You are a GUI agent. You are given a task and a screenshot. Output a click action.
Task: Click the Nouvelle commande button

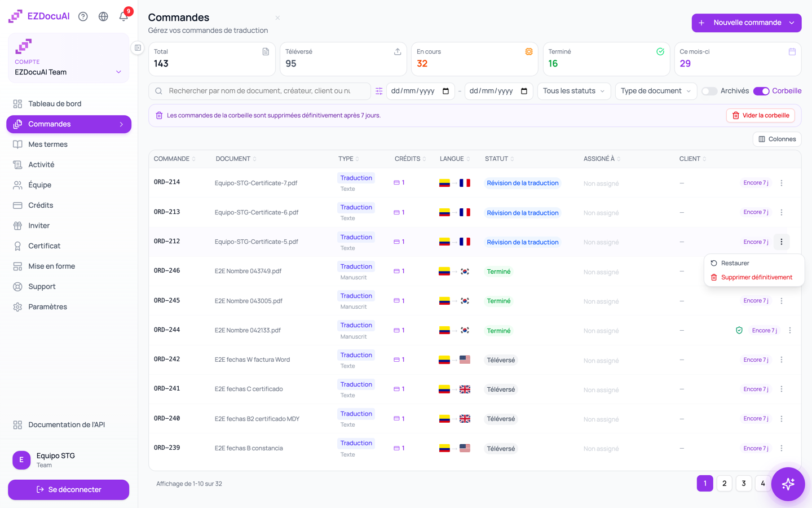point(747,23)
